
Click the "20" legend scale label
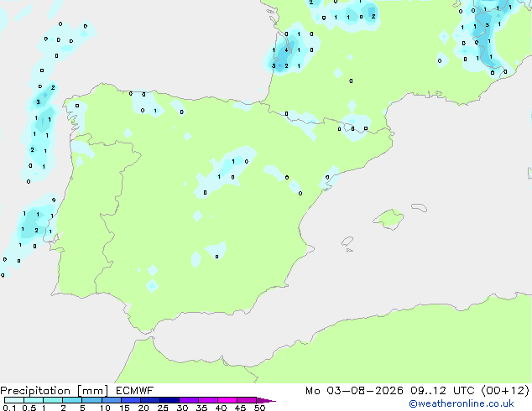(x=143, y=408)
